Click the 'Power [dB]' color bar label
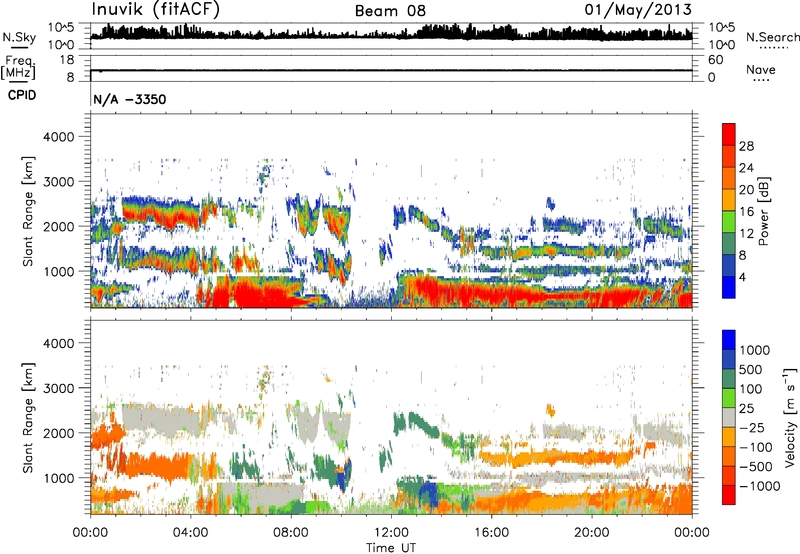 click(763, 211)
